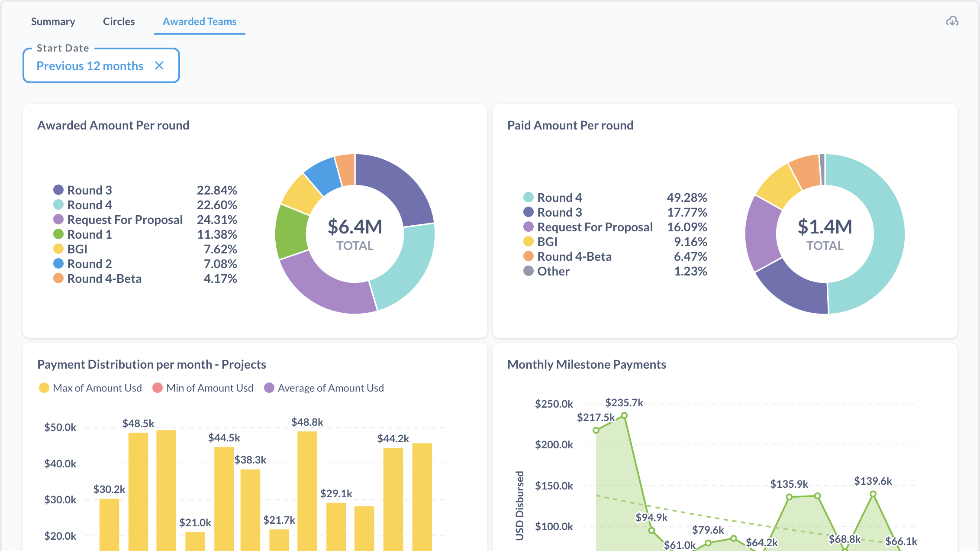Toggle Round 1 legend dot

pyautogui.click(x=58, y=234)
